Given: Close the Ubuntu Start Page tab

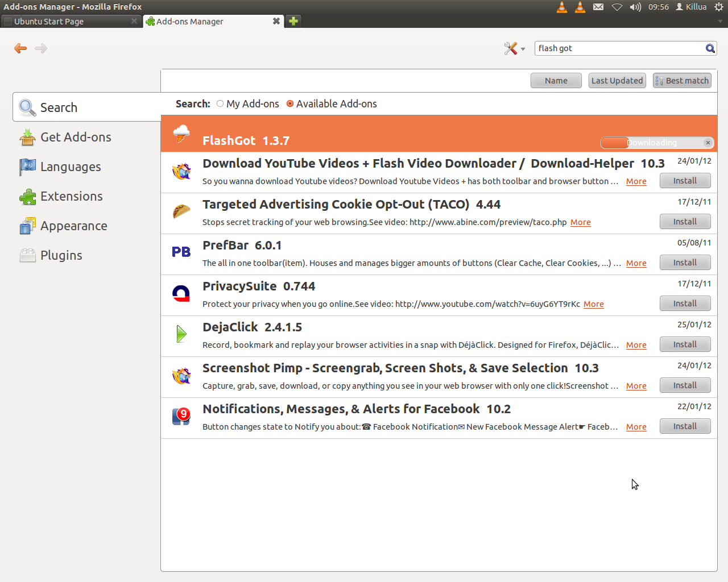Looking at the screenshot, I should coord(134,21).
